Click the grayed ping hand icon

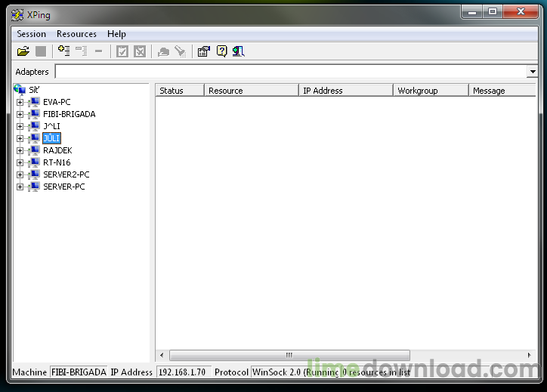click(163, 51)
